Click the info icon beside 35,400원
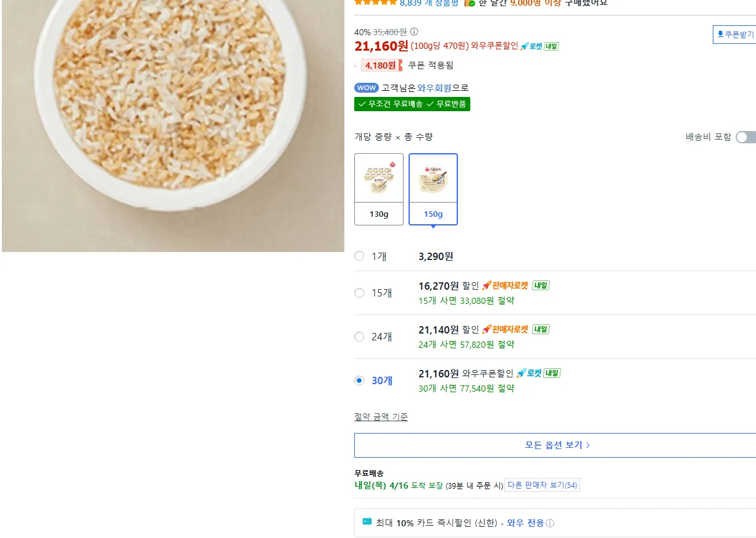This screenshot has width=756, height=538. click(x=414, y=32)
